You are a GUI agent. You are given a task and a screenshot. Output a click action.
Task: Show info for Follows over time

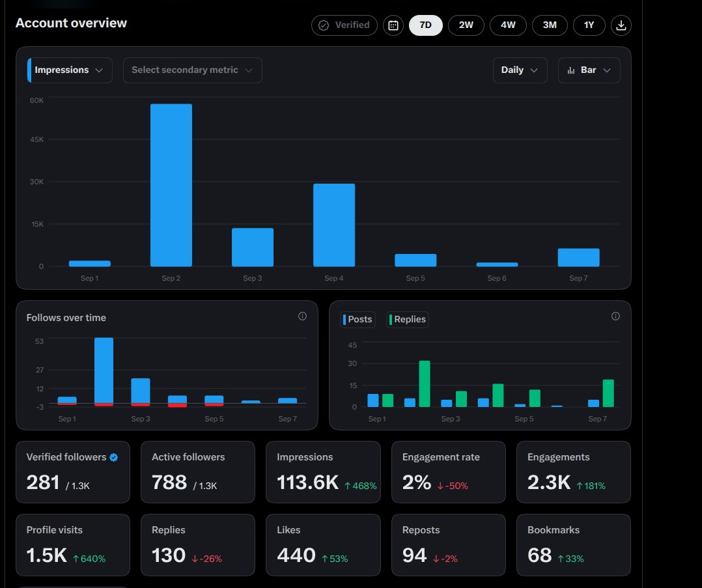point(302,316)
